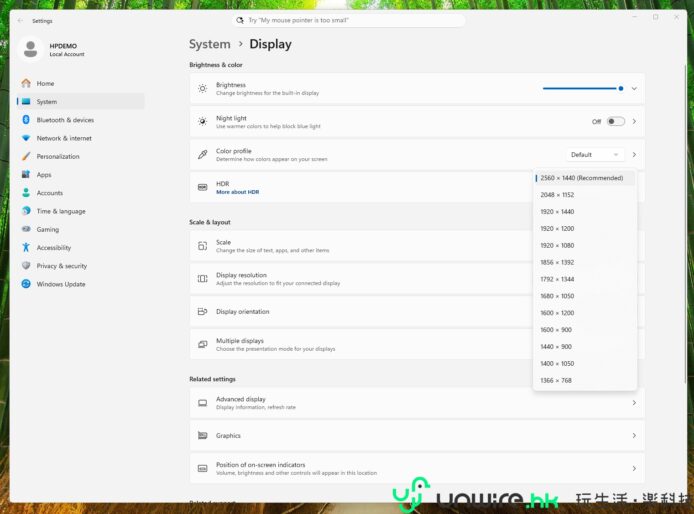Viewport: 694px width, 514px height.
Task: Select 1400 × 1050 resolution
Action: [585, 363]
